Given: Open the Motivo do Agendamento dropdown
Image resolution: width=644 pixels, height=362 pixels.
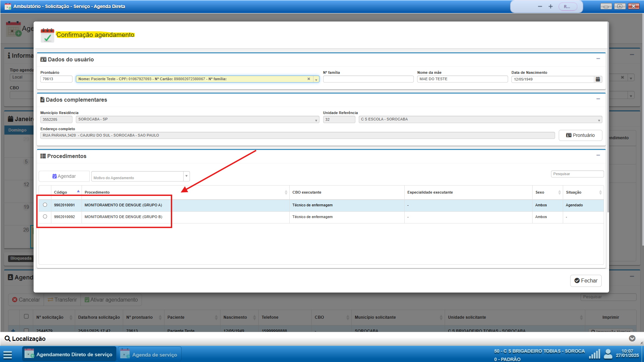Looking at the screenshot, I should pyautogui.click(x=186, y=176).
